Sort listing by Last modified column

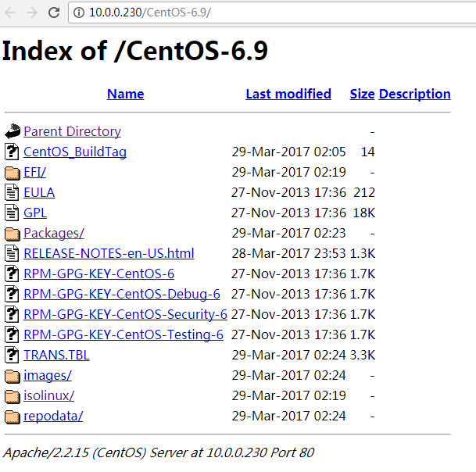pyautogui.click(x=288, y=94)
